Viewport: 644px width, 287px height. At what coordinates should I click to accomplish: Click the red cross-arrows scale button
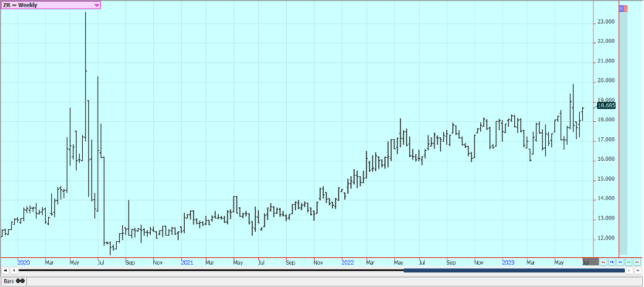pyautogui.click(x=637, y=262)
